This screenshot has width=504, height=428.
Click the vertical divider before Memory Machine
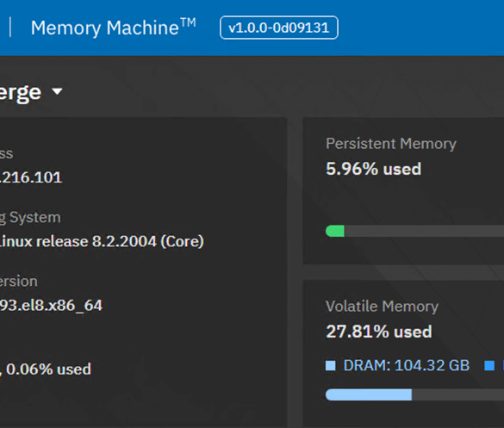pyautogui.click(x=10, y=28)
